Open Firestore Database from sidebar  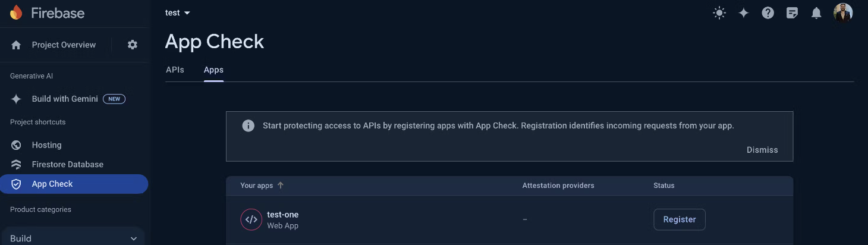click(x=68, y=164)
